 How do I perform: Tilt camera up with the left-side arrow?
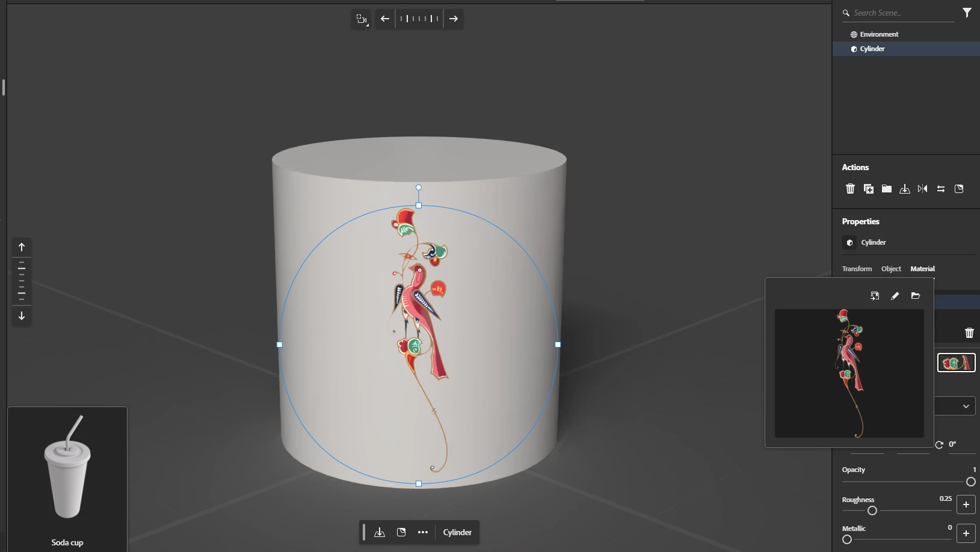point(22,247)
